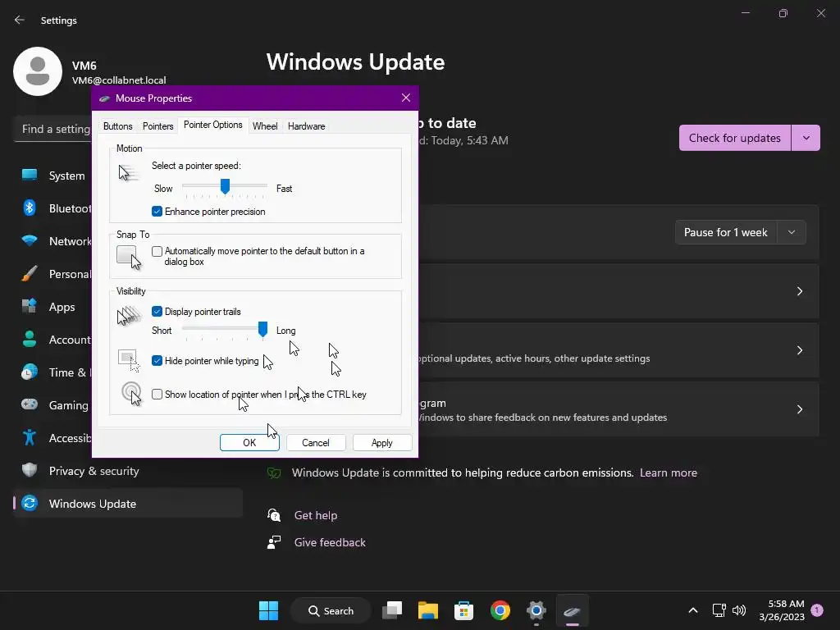Click the pointer speed slider thumb
Image resolution: width=840 pixels, height=630 pixels.
(225, 186)
